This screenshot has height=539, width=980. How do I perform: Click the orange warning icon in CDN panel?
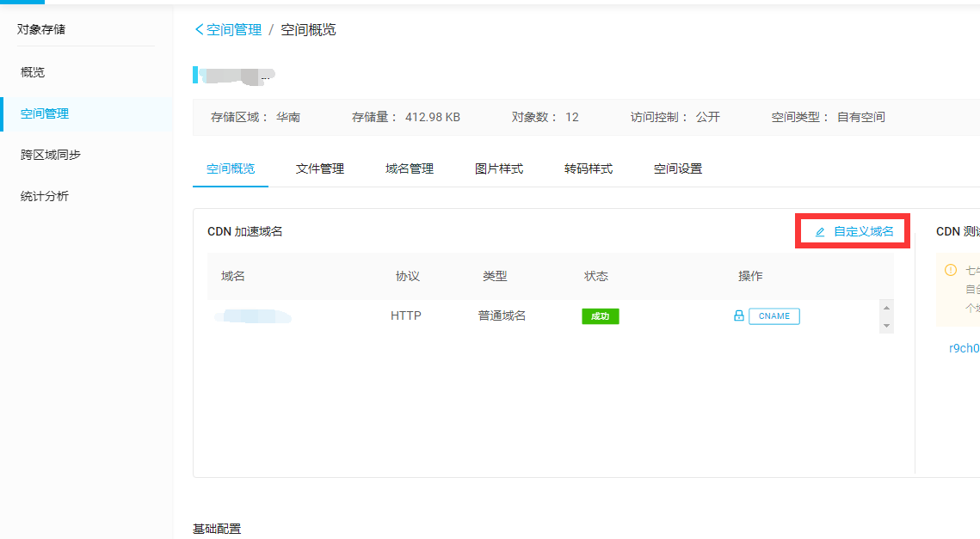(x=950, y=270)
